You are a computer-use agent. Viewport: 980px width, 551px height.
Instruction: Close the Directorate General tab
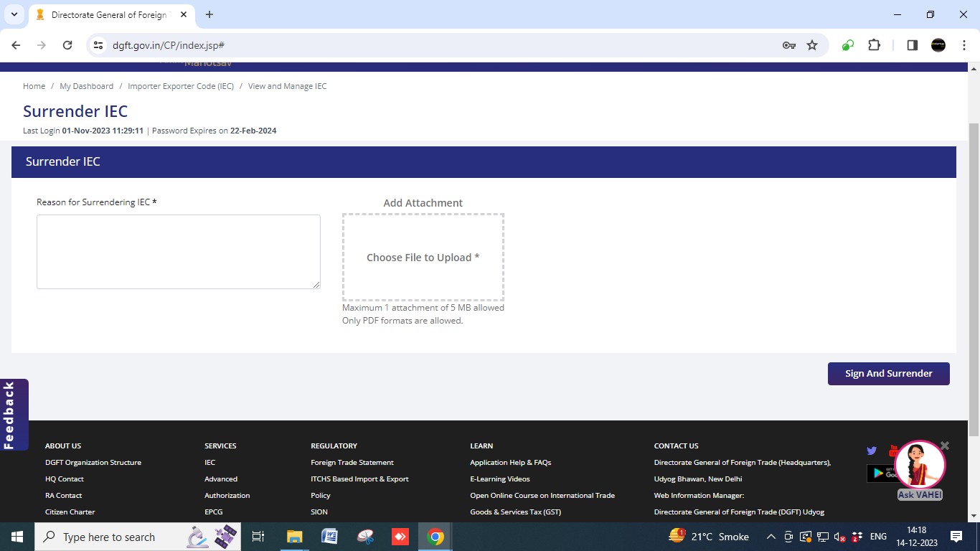(184, 14)
